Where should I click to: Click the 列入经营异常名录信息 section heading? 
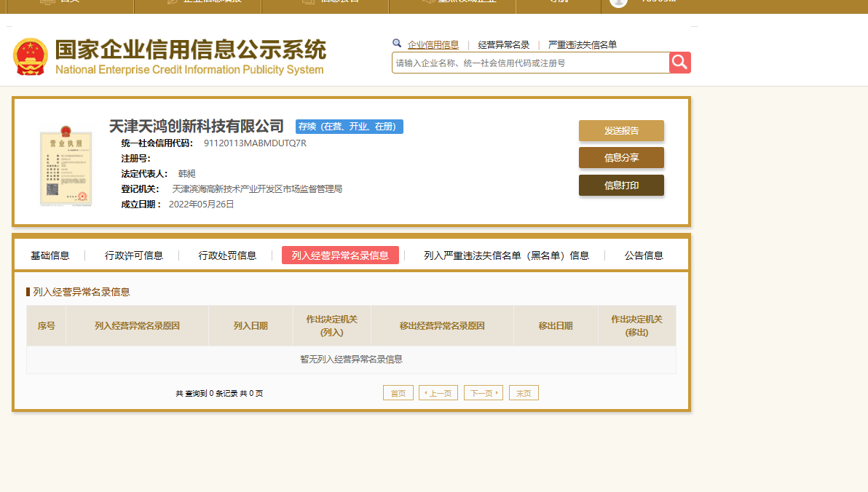[82, 292]
